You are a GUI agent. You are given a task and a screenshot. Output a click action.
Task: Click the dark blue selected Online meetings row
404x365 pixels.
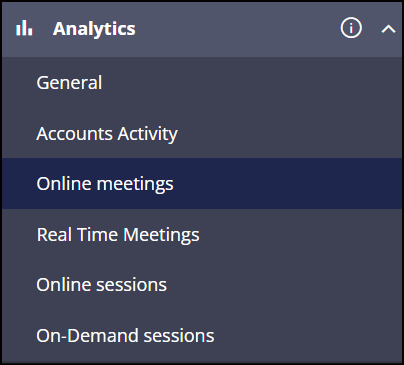coord(202,184)
